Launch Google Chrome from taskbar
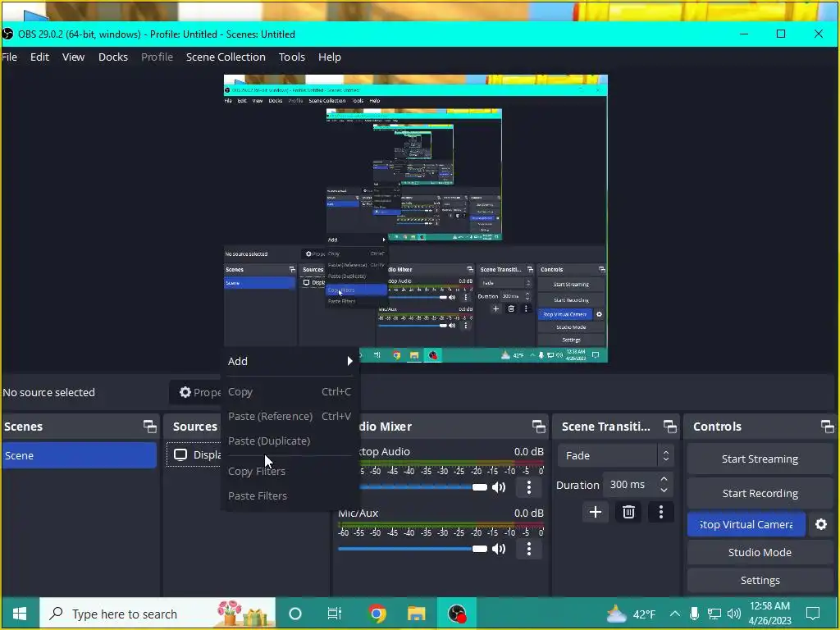 (x=377, y=614)
